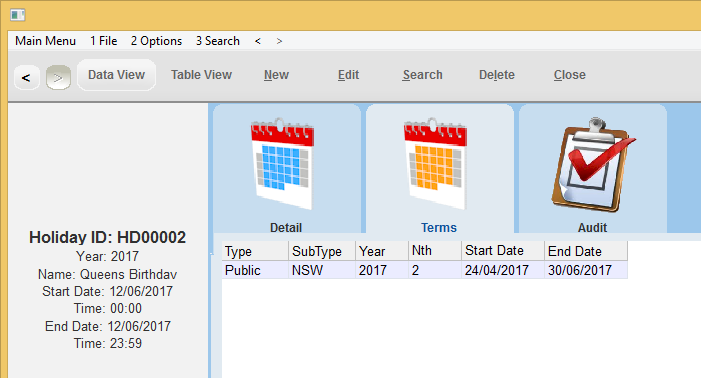
Task: Open the Detail calendar icon tab
Action: 283,164
